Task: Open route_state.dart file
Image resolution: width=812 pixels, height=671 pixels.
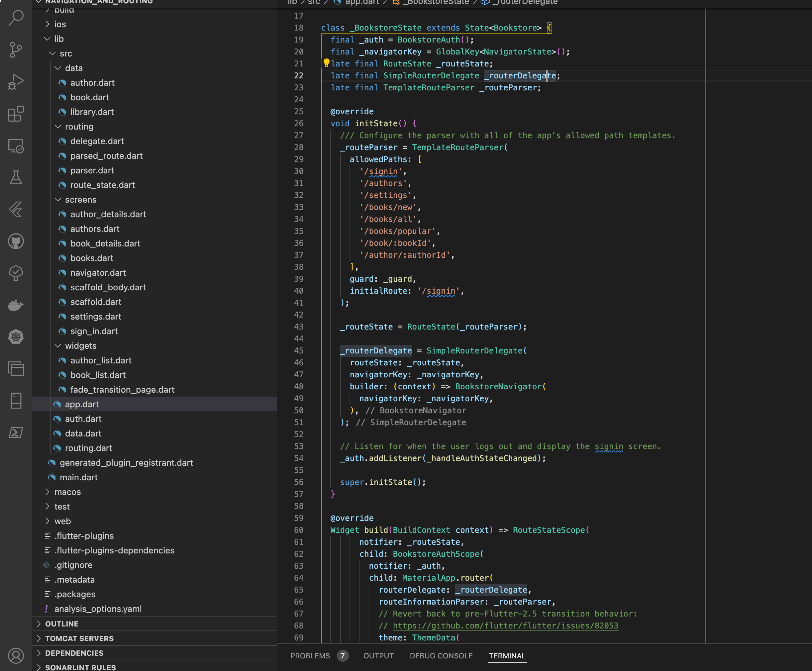Action: point(102,185)
